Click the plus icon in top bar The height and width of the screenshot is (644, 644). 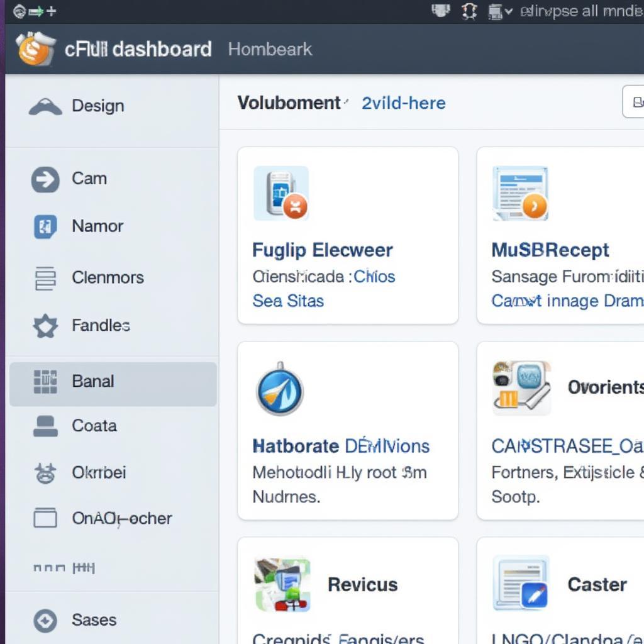click(52, 11)
